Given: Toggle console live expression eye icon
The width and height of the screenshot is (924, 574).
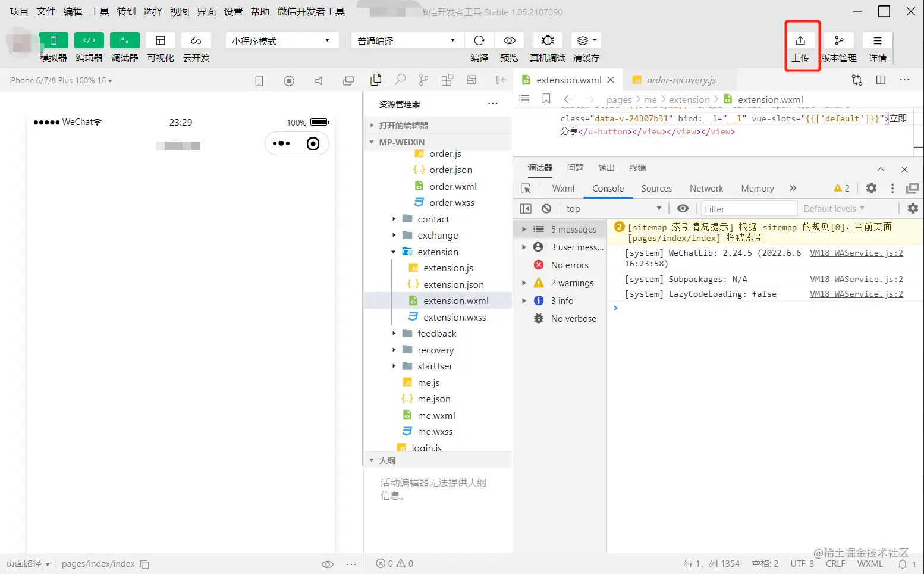Looking at the screenshot, I should coord(683,208).
